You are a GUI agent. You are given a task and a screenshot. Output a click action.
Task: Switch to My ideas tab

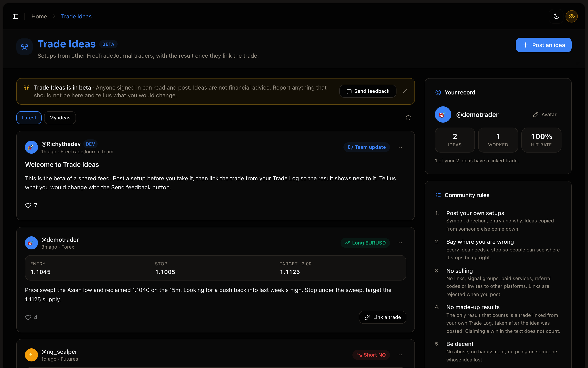click(x=60, y=118)
